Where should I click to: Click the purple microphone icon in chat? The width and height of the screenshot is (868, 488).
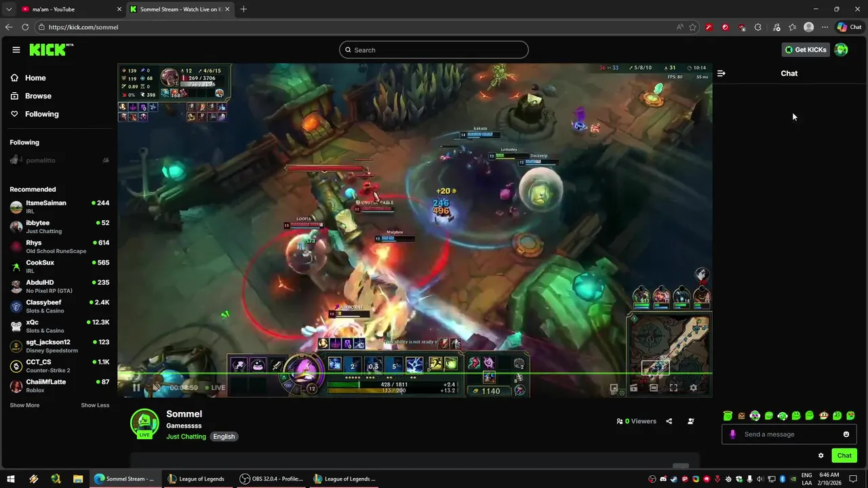click(732, 434)
